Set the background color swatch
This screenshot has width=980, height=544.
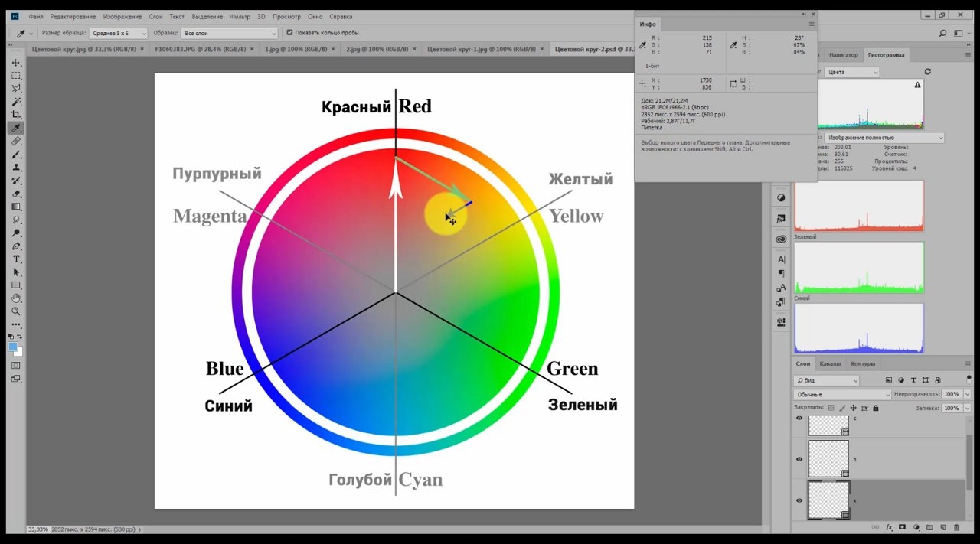pyautogui.click(x=19, y=352)
